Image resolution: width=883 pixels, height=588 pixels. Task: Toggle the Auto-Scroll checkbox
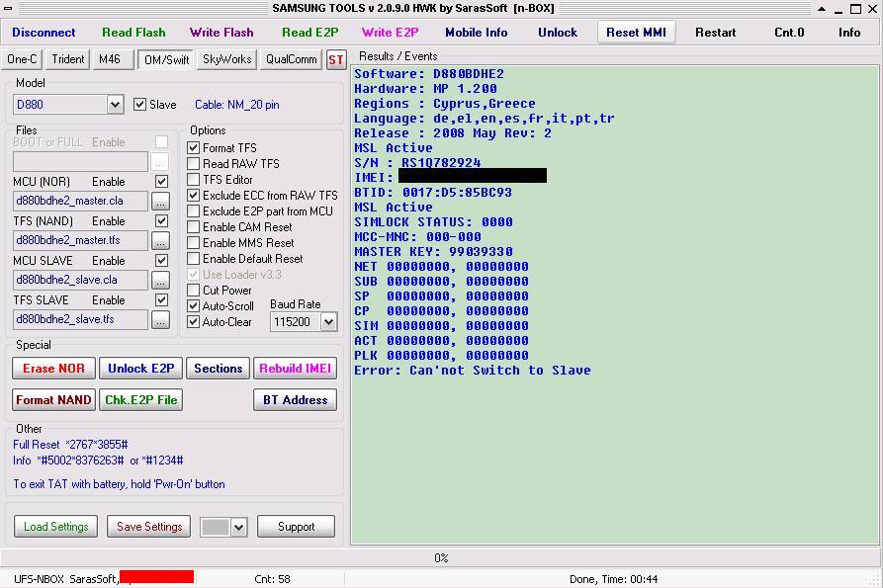click(193, 305)
